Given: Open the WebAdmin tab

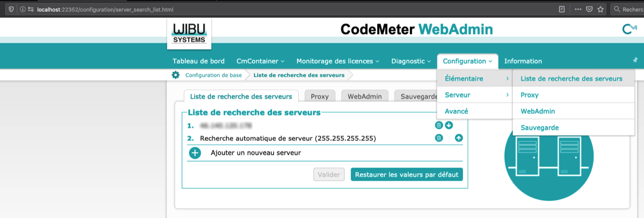Looking at the screenshot, I should coord(365,96).
